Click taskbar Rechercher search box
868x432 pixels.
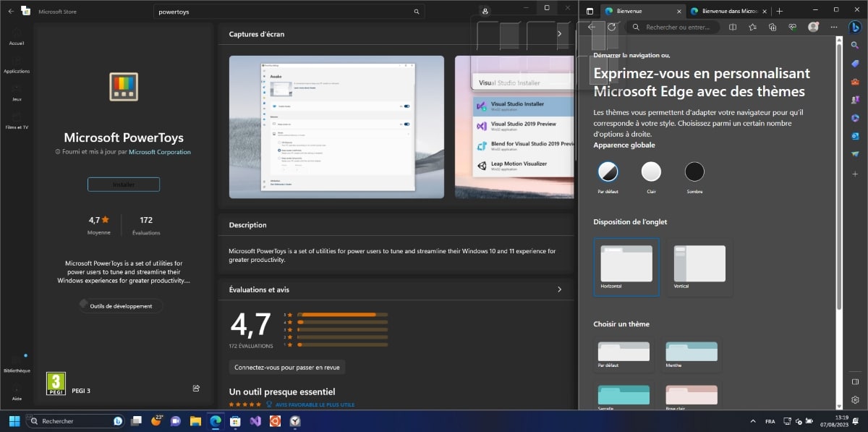76,420
